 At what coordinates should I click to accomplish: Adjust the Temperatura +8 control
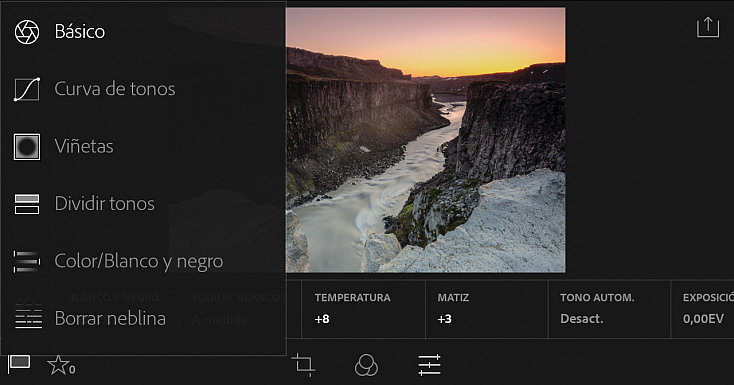[363, 309]
